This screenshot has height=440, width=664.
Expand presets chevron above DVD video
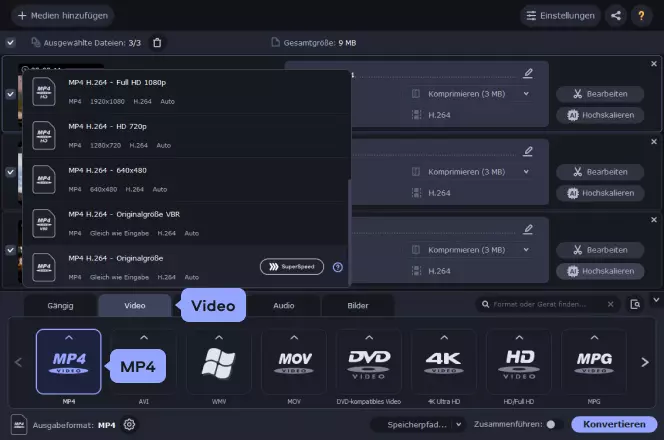pyautogui.click(x=369, y=338)
